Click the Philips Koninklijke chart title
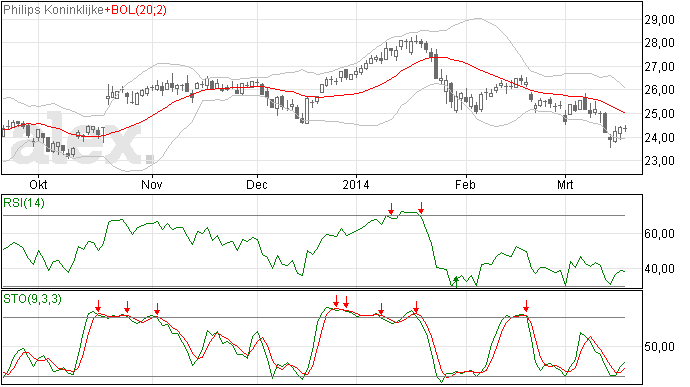 coord(54,10)
